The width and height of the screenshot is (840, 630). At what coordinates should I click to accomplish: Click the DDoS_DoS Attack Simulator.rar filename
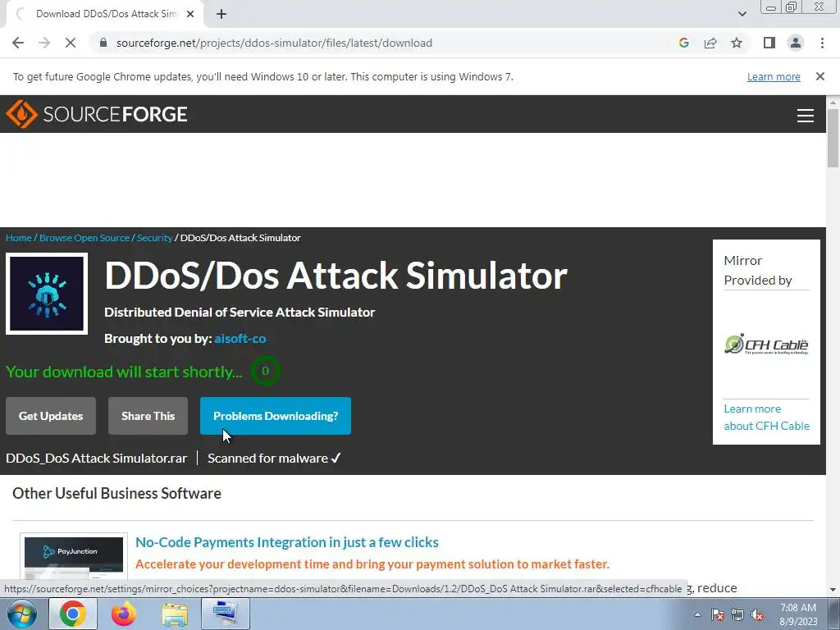click(97, 459)
